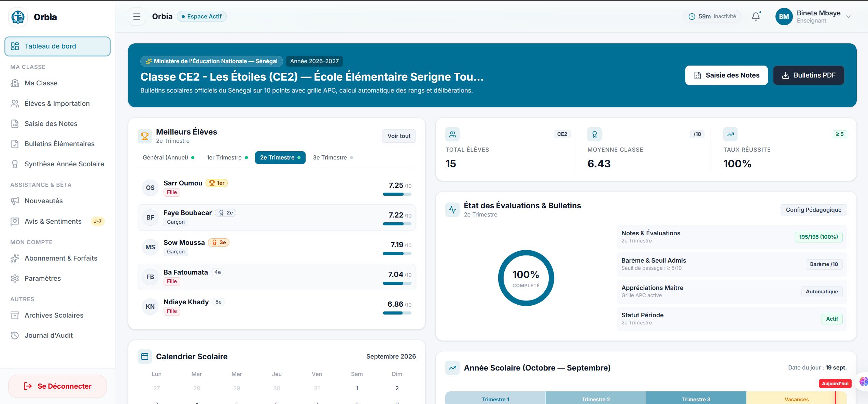
Task: Click the BM user avatar
Action: coord(784,16)
